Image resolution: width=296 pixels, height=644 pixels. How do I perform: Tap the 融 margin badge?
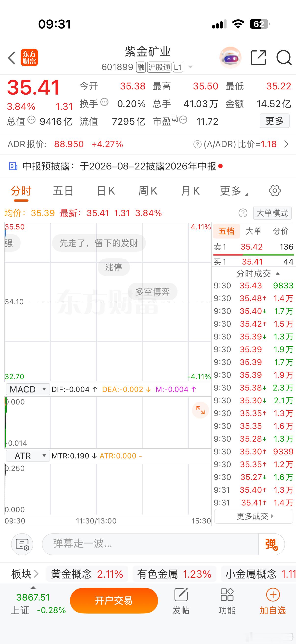pyautogui.click(x=141, y=67)
